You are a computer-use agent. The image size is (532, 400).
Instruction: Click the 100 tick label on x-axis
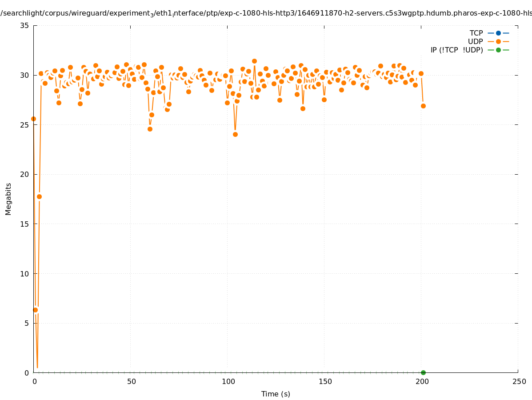228,382
